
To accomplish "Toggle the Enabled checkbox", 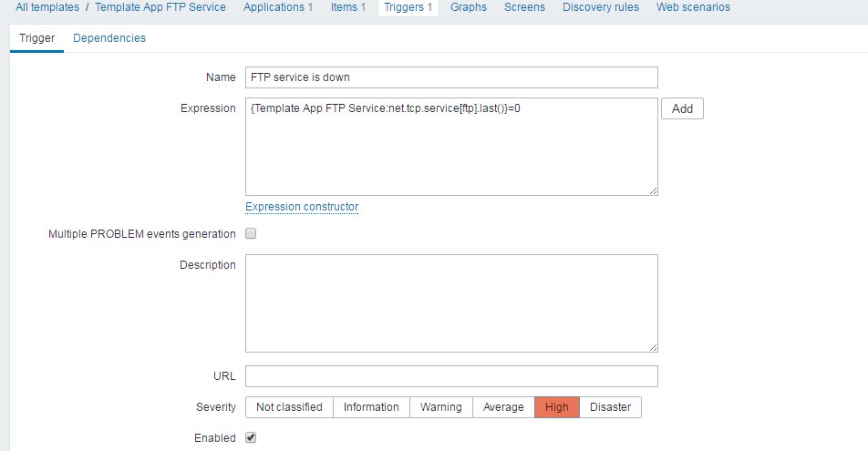I will pyautogui.click(x=251, y=437).
